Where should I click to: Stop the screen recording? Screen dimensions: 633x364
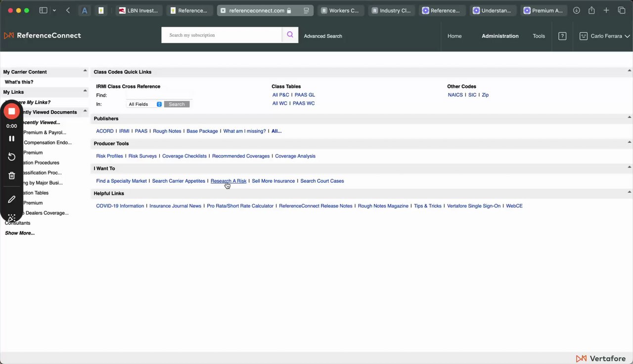(11, 111)
